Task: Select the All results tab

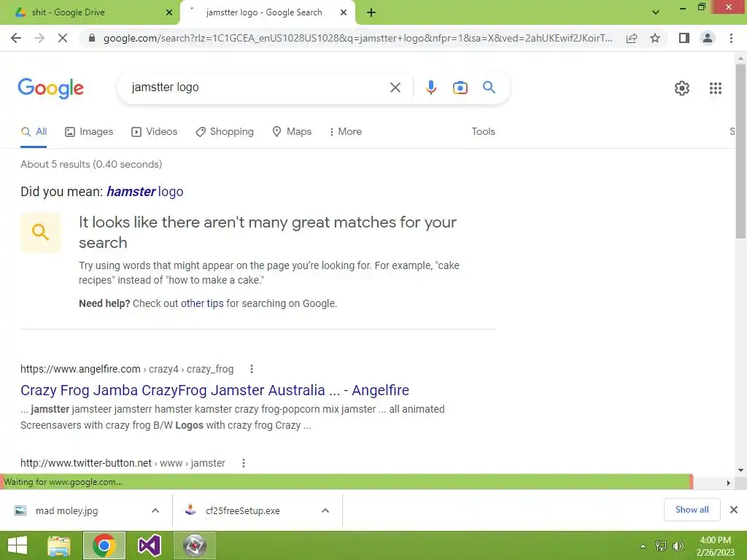Action: 34,131
